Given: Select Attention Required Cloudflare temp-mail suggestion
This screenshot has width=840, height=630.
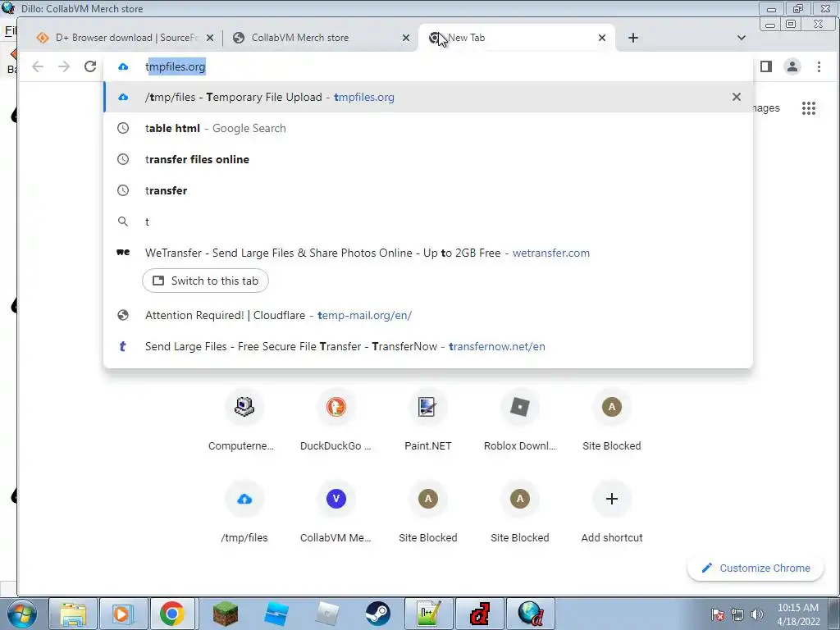Looking at the screenshot, I should click(x=428, y=315).
